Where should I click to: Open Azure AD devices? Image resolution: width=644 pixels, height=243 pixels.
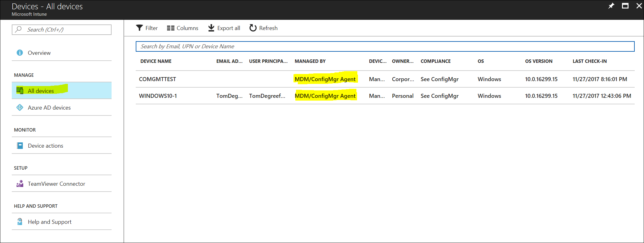coord(62,107)
